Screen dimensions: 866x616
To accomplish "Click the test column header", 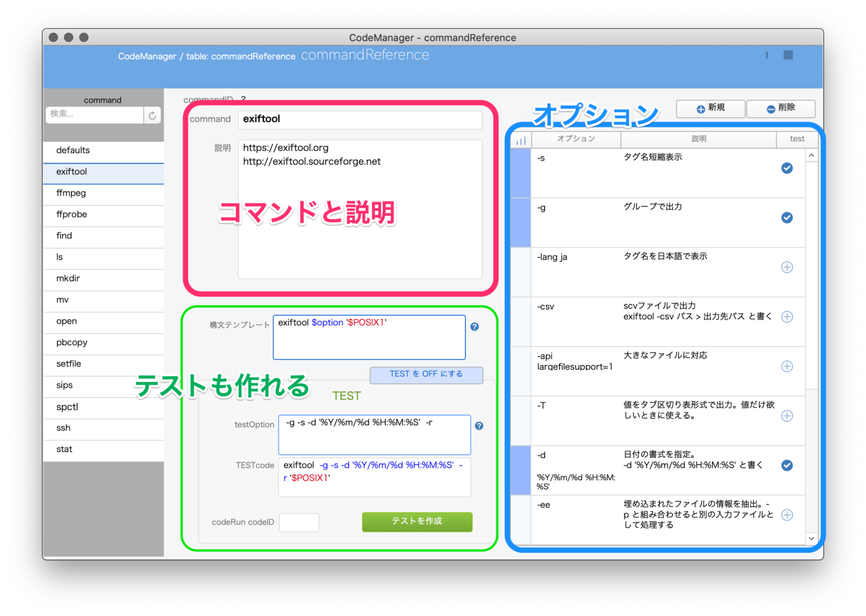I will (797, 139).
